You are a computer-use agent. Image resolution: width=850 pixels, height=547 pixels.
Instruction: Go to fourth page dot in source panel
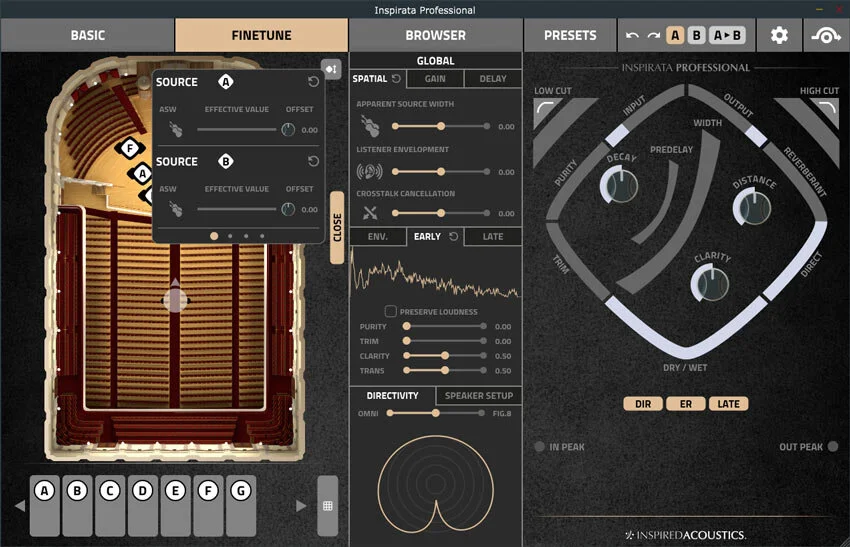[x=262, y=236]
